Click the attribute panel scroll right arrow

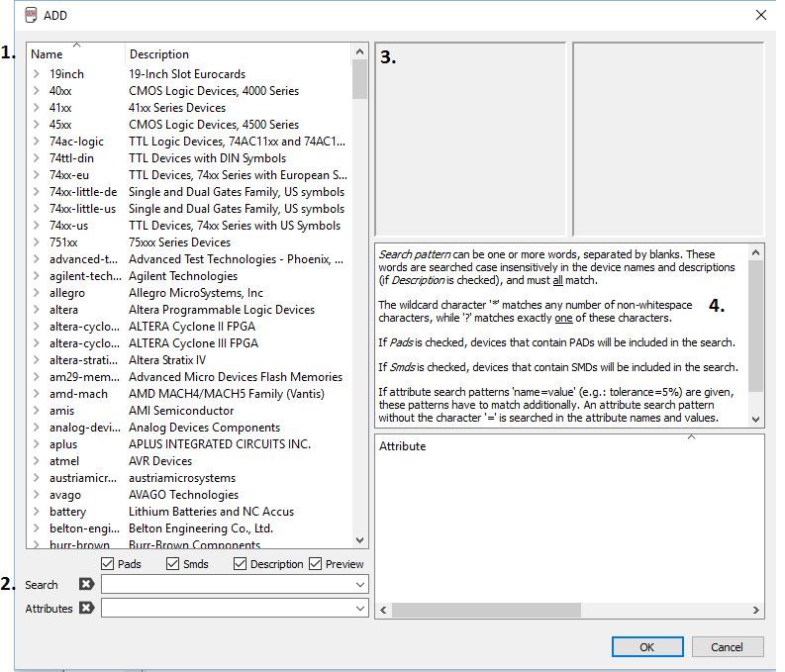[755, 610]
